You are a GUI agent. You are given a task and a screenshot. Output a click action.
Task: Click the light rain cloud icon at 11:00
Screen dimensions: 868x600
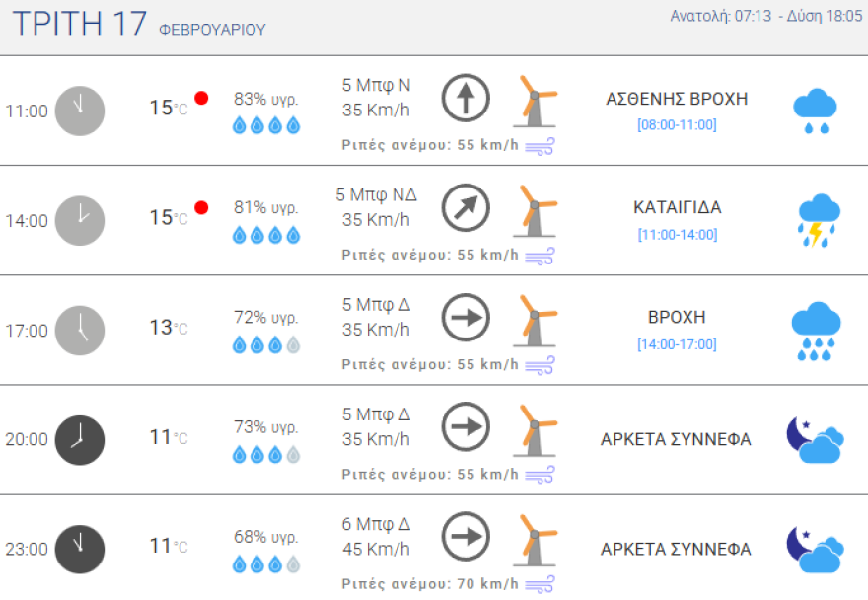pyautogui.click(x=815, y=111)
